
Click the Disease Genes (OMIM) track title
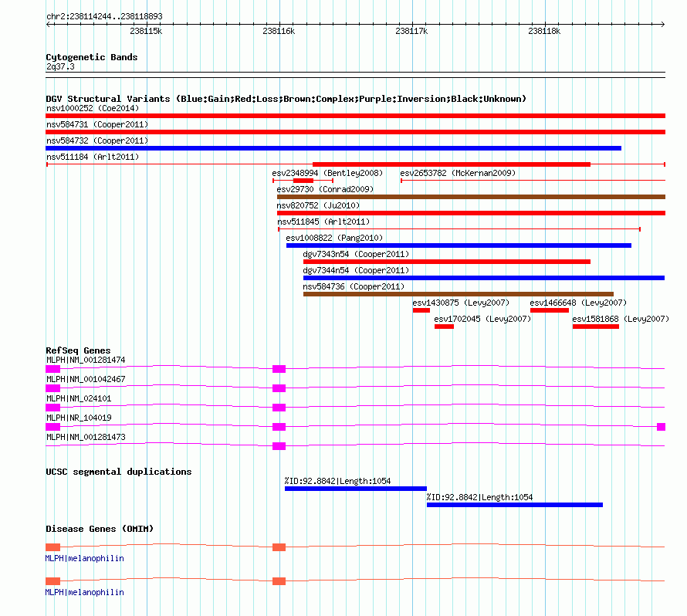coord(100,528)
